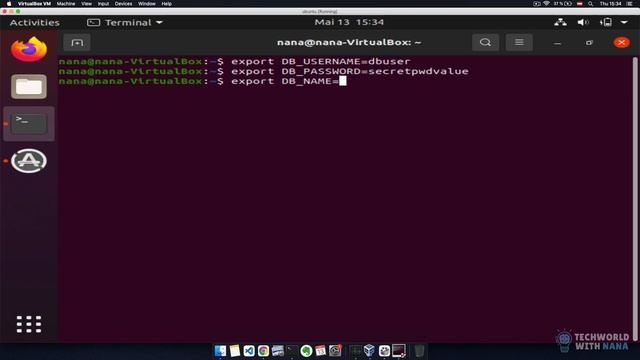
Task: Click macOS Spotlight search icon
Action: [x=590, y=4]
